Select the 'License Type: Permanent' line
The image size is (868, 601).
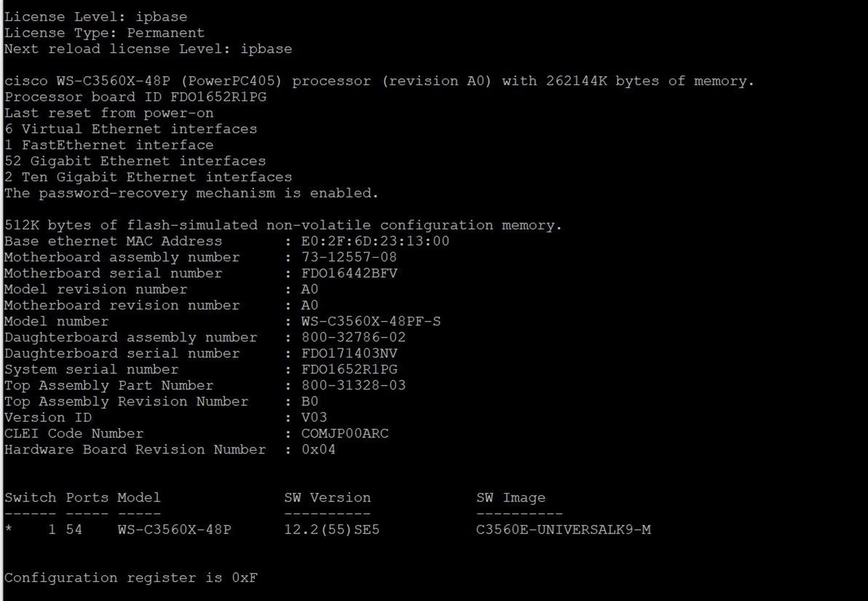point(105,33)
